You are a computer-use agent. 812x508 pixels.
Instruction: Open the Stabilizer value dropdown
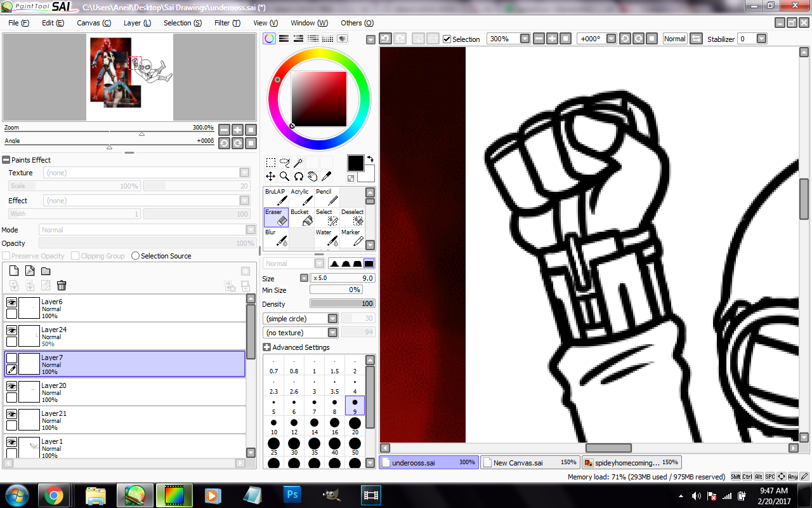[762, 39]
